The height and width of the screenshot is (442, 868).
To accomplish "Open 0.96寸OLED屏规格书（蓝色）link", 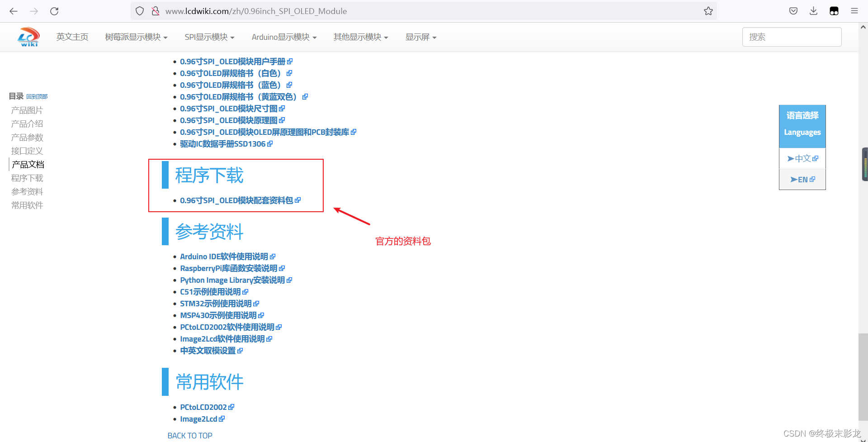I will (236, 85).
